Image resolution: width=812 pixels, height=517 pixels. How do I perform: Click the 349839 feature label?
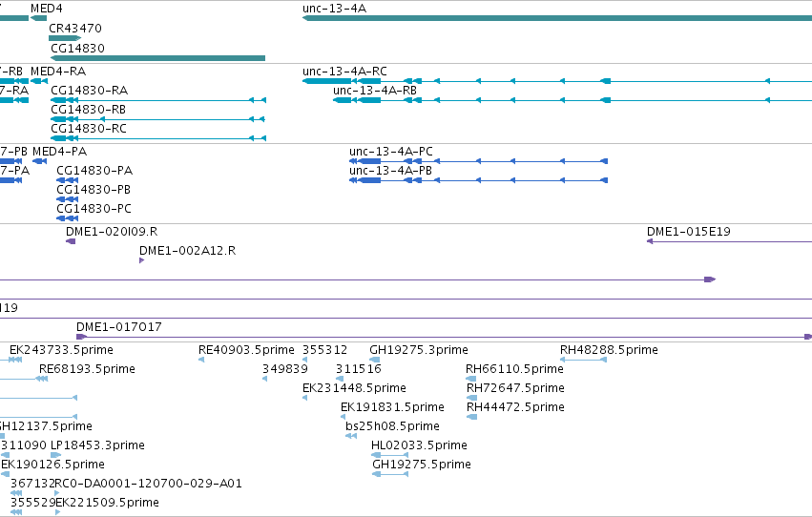pyautogui.click(x=285, y=368)
